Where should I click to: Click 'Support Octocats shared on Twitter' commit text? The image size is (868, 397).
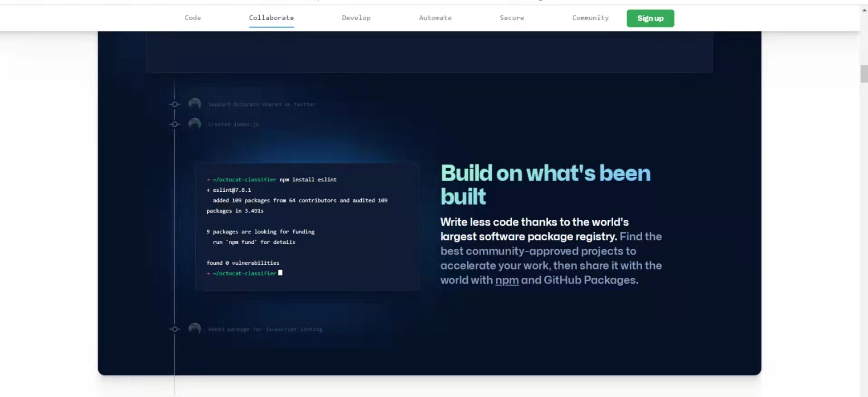point(262,104)
